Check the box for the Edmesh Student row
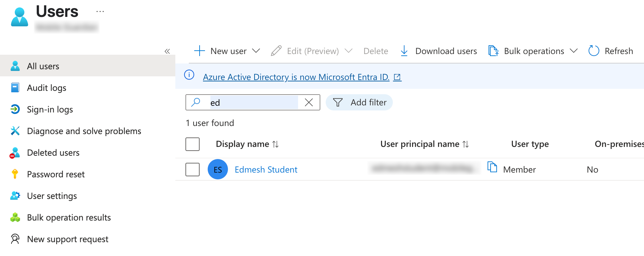 click(x=193, y=170)
